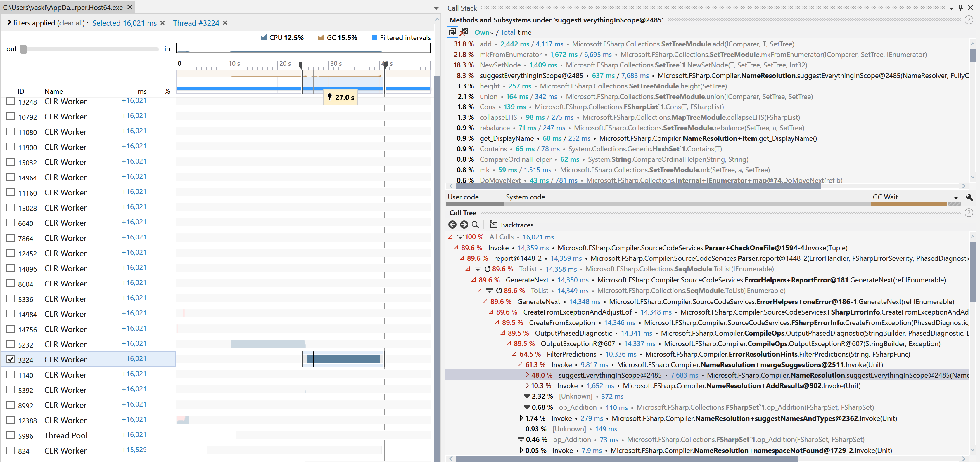Click the clear all filters link

[x=71, y=23]
